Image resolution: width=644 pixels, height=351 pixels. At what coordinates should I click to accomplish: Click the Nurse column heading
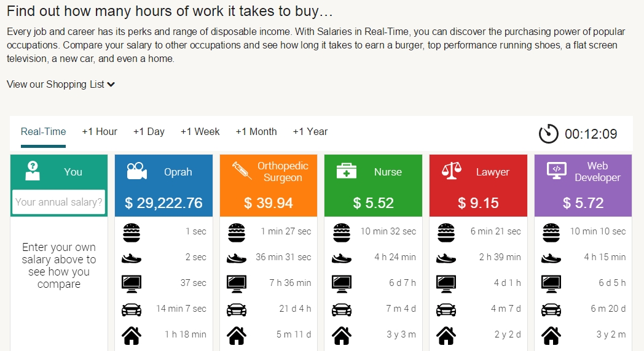388,172
